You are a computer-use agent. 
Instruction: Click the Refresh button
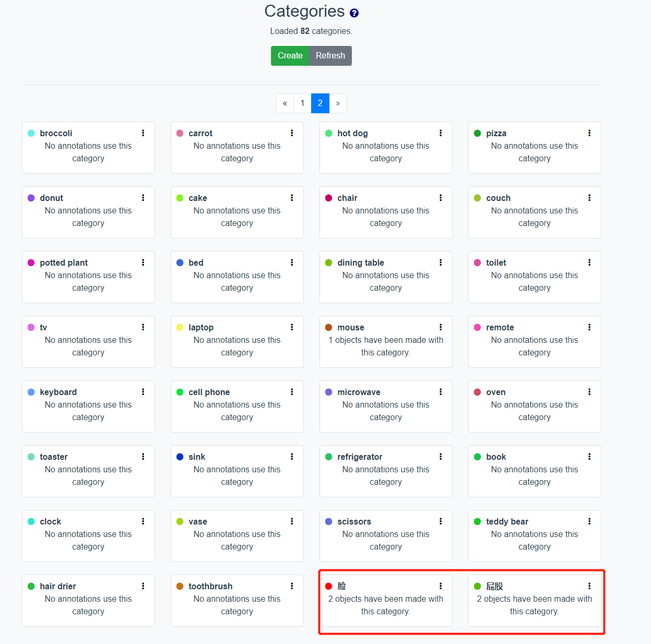pyautogui.click(x=330, y=55)
